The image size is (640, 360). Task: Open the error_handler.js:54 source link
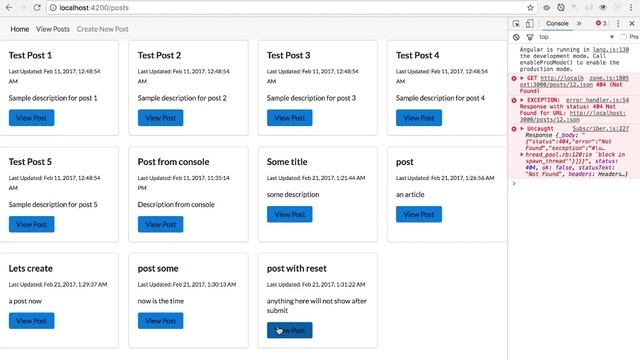click(x=597, y=100)
